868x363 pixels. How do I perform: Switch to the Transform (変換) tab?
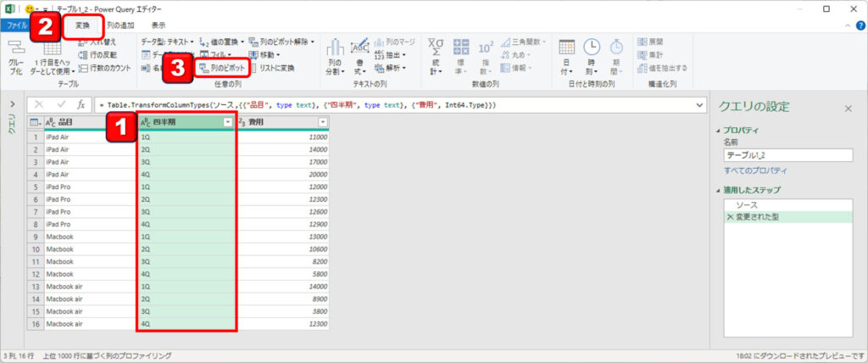(82, 25)
